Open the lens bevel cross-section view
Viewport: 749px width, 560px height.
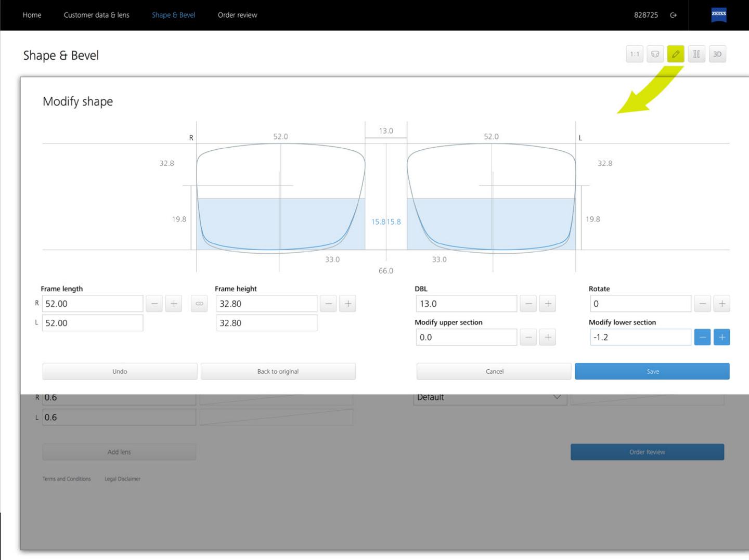696,54
